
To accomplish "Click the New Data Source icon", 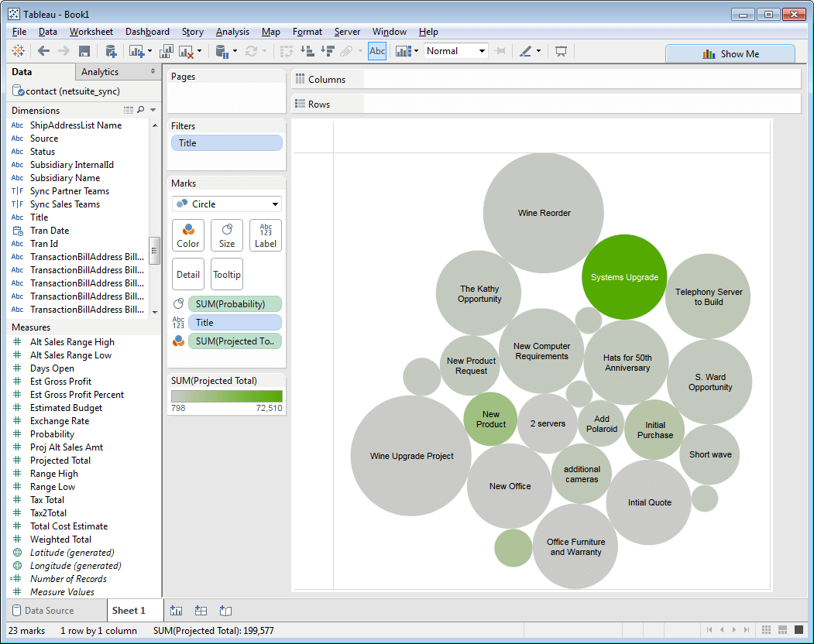I will pyautogui.click(x=110, y=51).
